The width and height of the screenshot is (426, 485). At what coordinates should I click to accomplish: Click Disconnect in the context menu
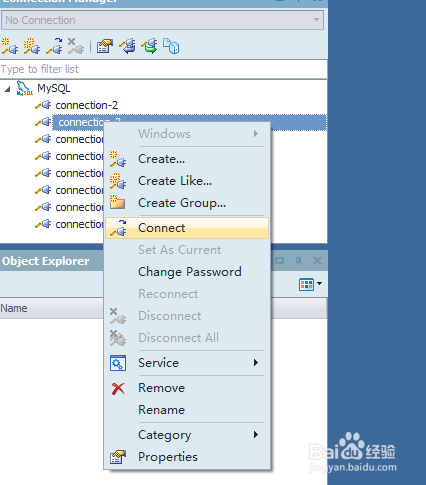(x=187, y=316)
